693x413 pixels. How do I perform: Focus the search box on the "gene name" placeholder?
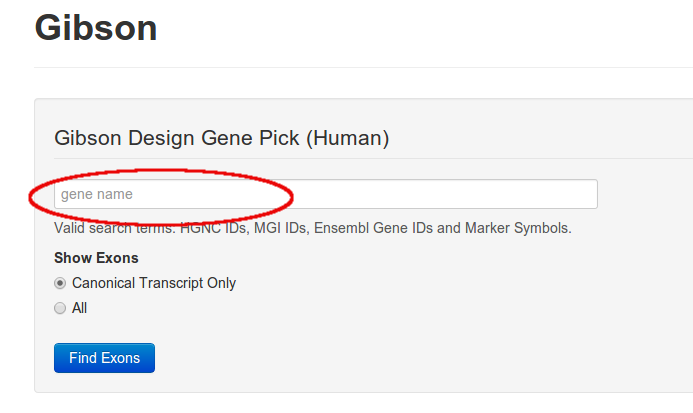(x=97, y=194)
